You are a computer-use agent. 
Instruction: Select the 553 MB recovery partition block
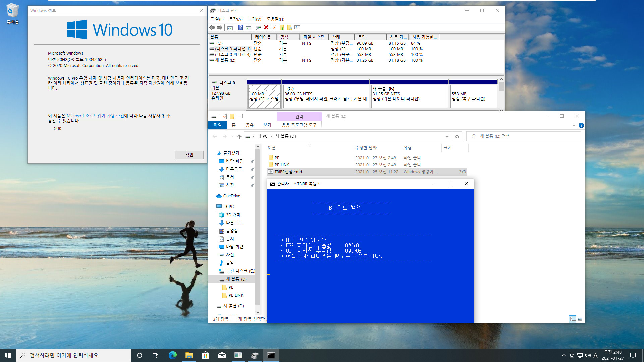(473, 94)
